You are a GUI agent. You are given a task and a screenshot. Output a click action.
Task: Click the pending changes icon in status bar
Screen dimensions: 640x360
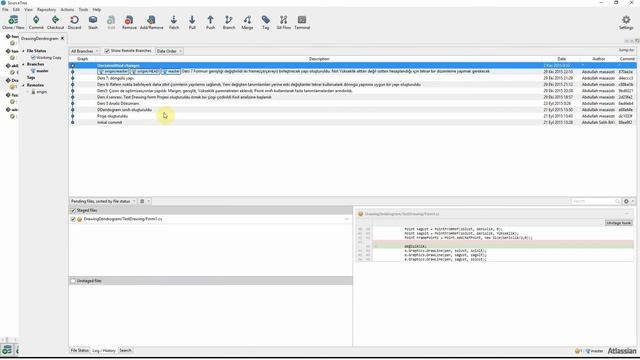pyautogui.click(x=578, y=351)
